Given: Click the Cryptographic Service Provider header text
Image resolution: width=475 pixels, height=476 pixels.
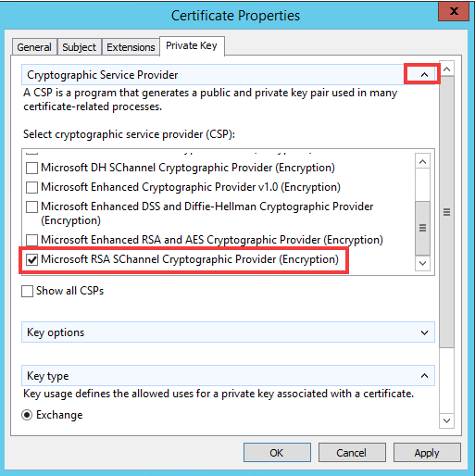Looking at the screenshot, I should (x=103, y=75).
